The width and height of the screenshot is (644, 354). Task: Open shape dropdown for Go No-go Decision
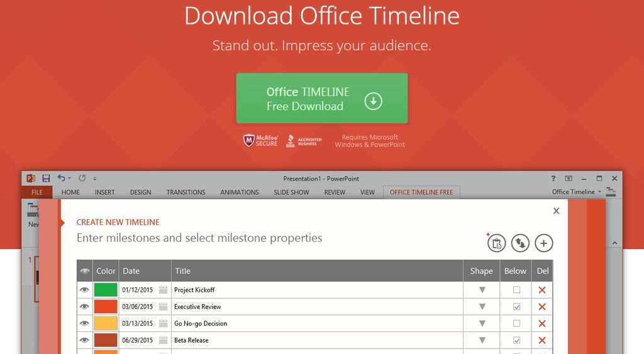[x=482, y=324]
